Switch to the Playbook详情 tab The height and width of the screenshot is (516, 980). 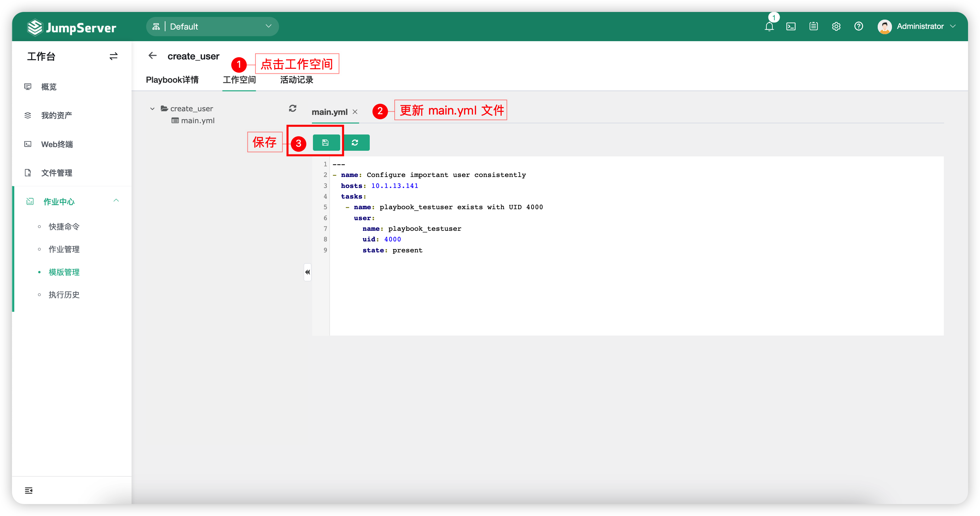point(172,80)
